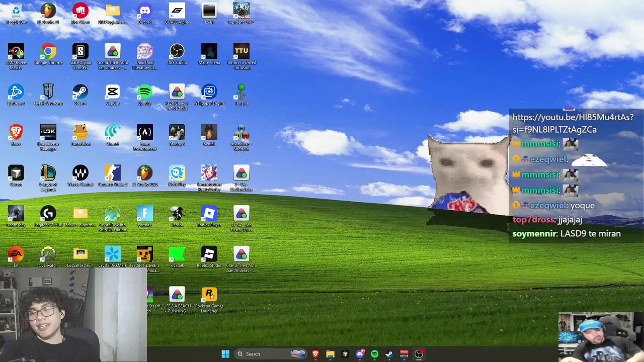
Task: Open Rockstar Games Launcher shortcut
Action: [x=209, y=300]
